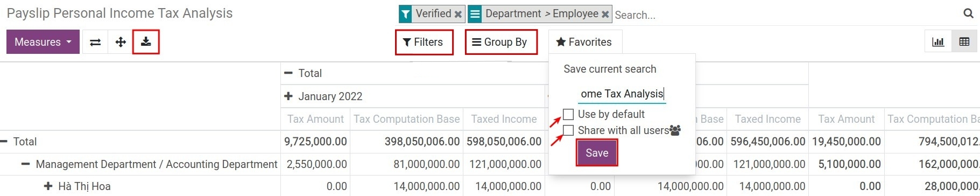Select cell 398,050,006.00
Viewport: 980px width, 196px height.
(x=406, y=142)
